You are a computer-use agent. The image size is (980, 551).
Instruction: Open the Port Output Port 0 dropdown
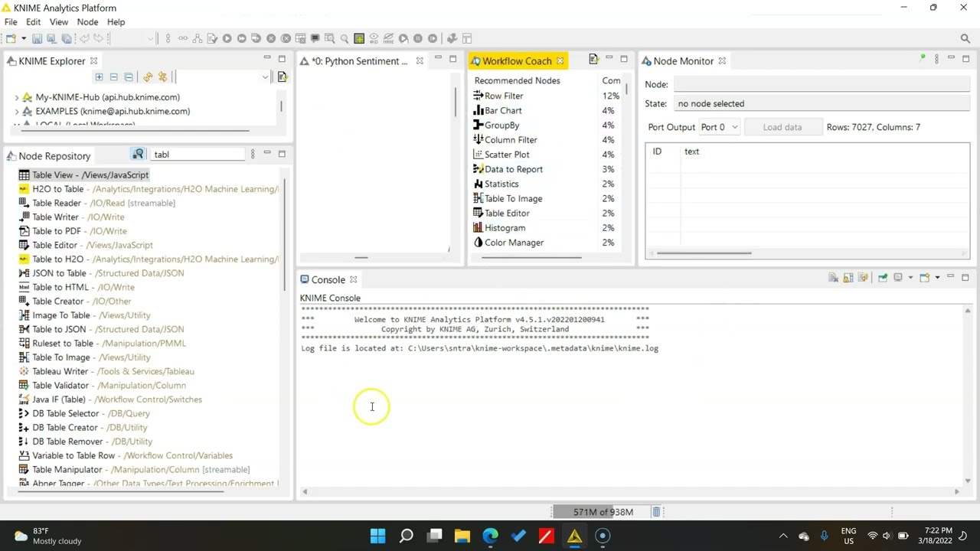point(719,127)
